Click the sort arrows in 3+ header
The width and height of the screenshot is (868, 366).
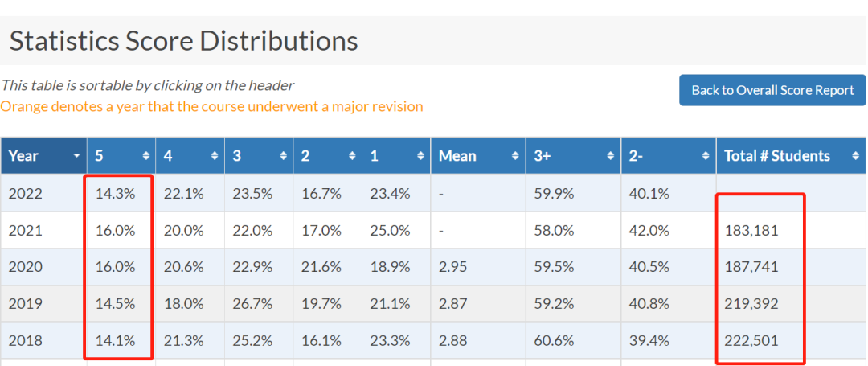coord(611,157)
